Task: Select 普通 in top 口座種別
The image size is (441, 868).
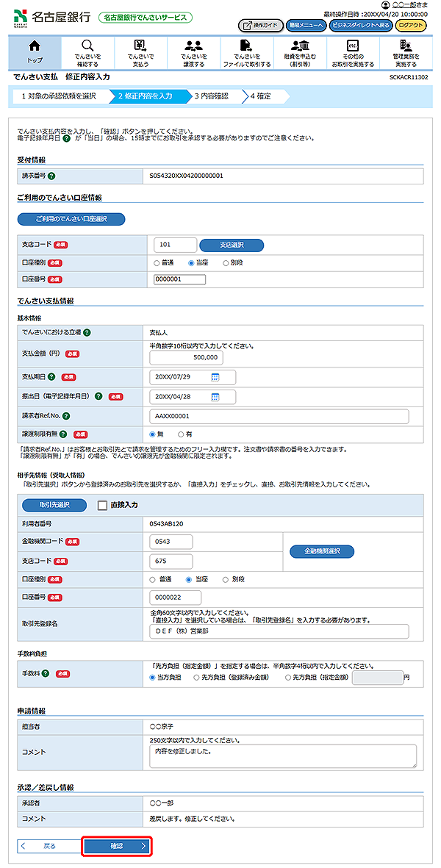Action: pos(157,262)
